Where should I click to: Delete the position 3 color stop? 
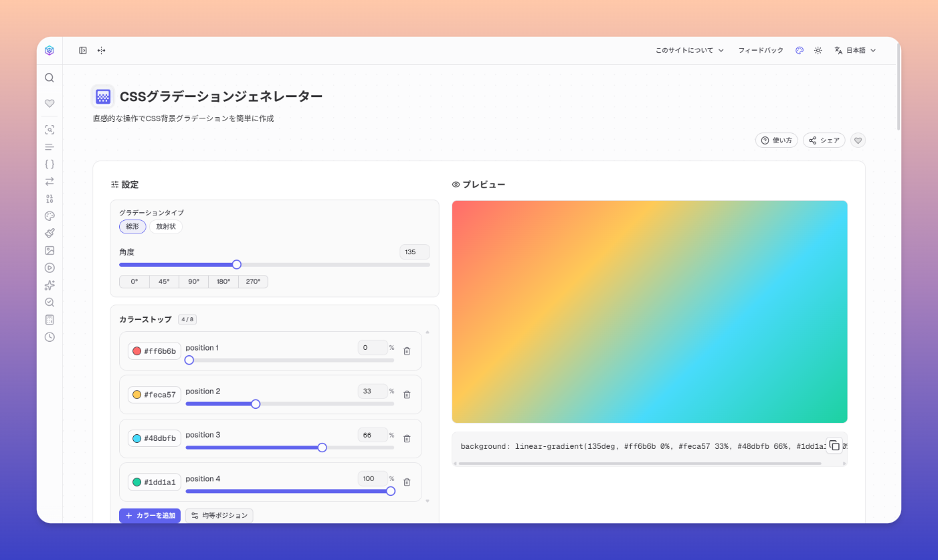coord(407,439)
